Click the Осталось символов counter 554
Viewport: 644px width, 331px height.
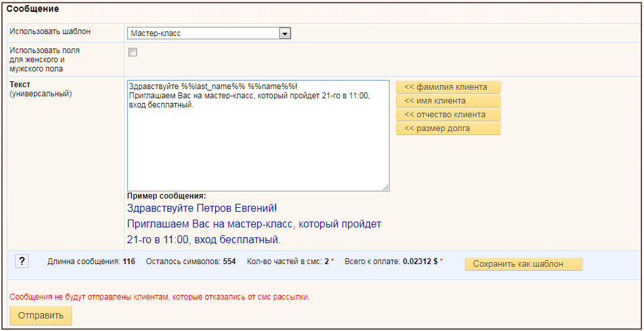(x=229, y=262)
